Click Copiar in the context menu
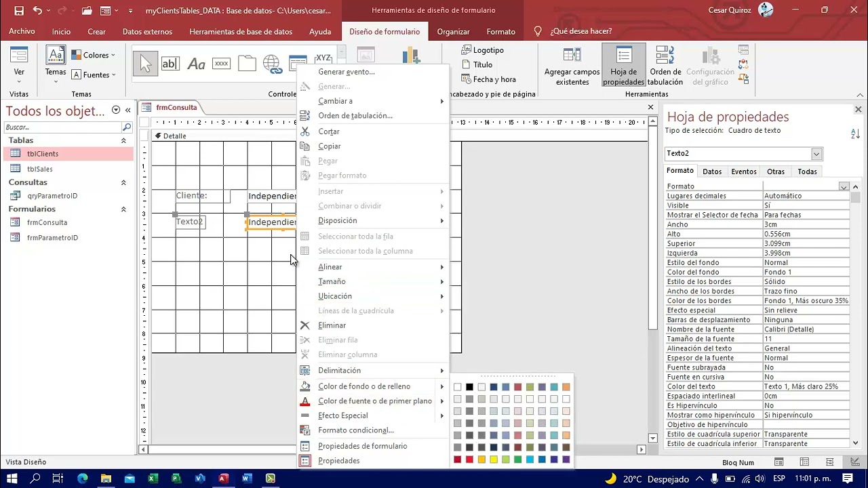Viewport: 868px width, 488px height. click(x=373, y=146)
